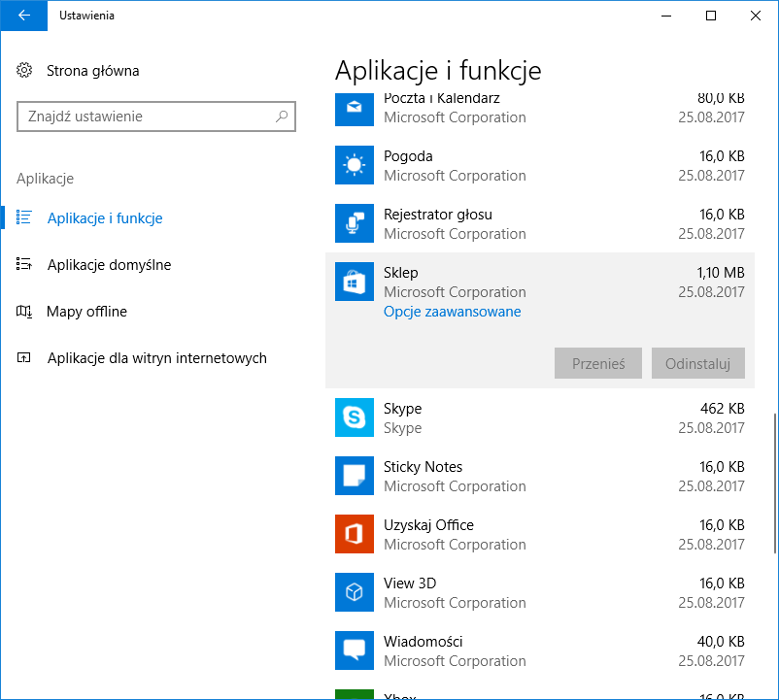779x700 pixels.
Task: Click the View 3D cube icon
Action: coord(355,593)
